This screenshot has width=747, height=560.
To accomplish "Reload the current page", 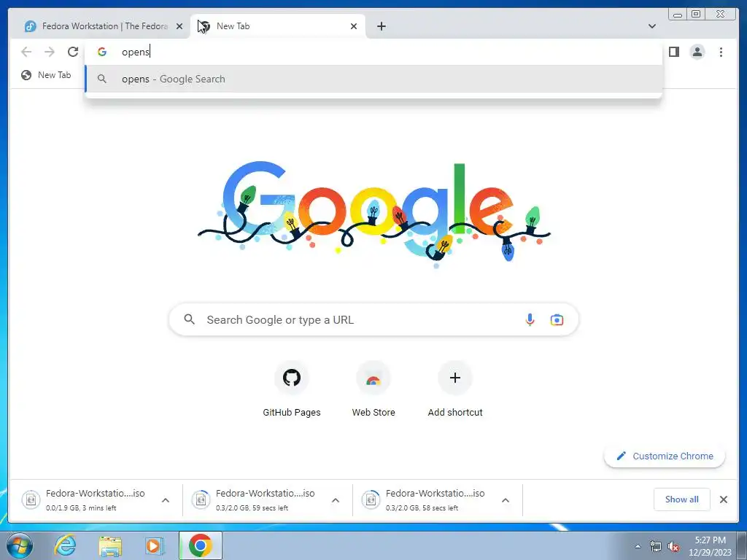I will pyautogui.click(x=73, y=52).
